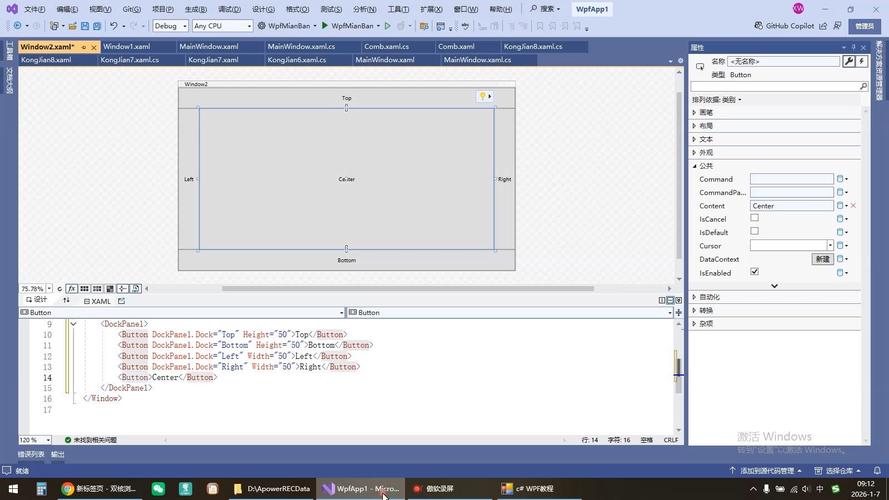This screenshot has width=889, height=500.
Task: Show advanced common properties chevron
Action: tap(774, 286)
